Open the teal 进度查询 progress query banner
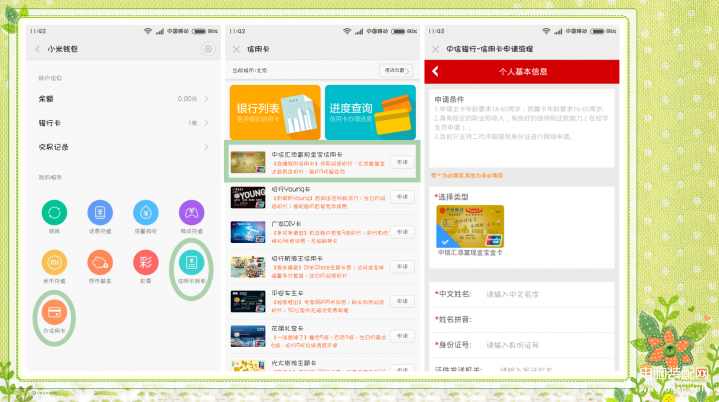 point(370,112)
